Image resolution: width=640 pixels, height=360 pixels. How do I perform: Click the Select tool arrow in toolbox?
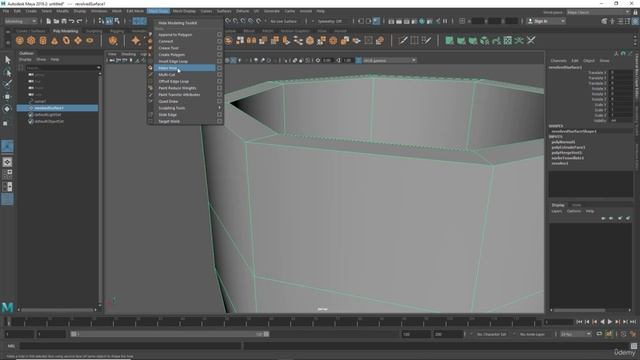[7, 60]
